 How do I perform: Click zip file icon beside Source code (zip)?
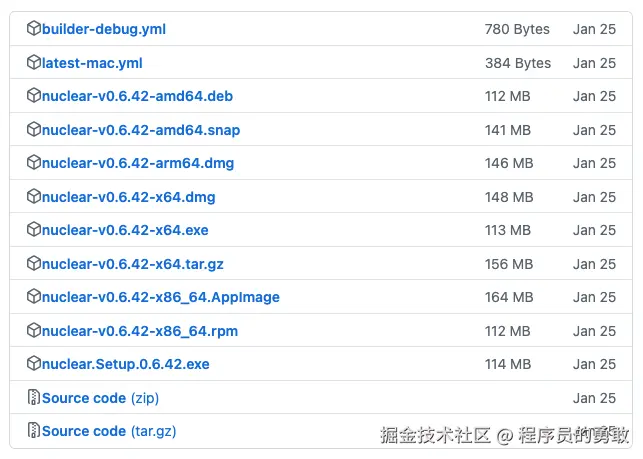tap(34, 398)
